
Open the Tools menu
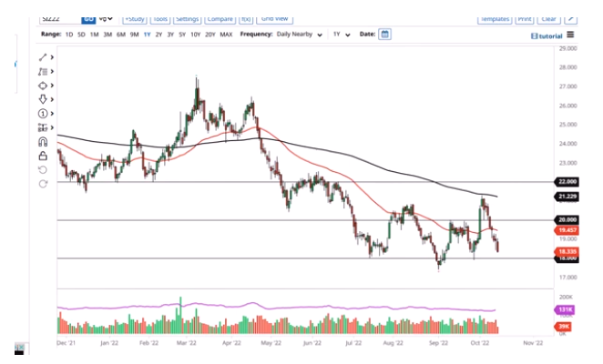(160, 19)
